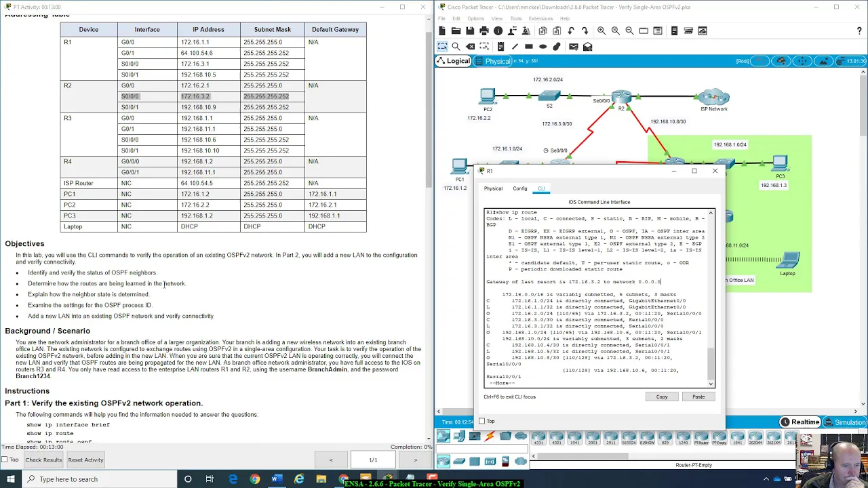Click the Reset Activity button
The image size is (868, 488).
85,460
